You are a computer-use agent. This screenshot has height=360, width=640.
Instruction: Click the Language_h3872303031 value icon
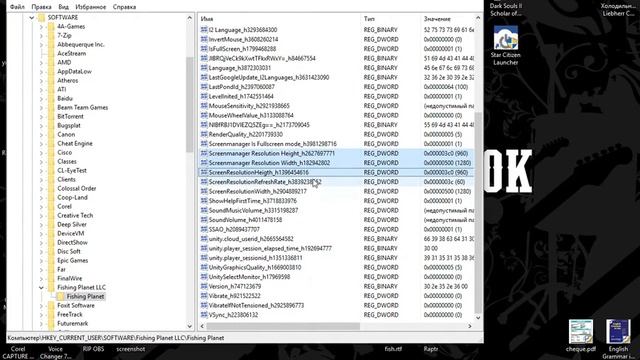tap(204, 68)
